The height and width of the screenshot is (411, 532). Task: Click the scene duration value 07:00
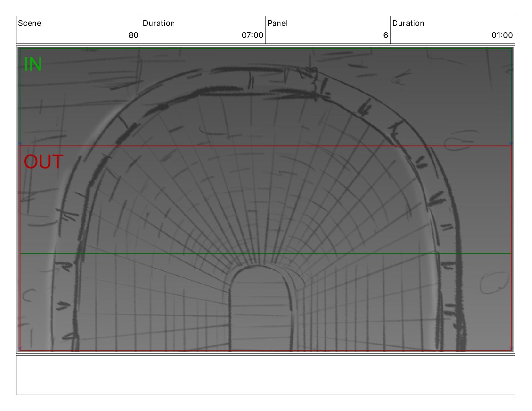pyautogui.click(x=252, y=35)
